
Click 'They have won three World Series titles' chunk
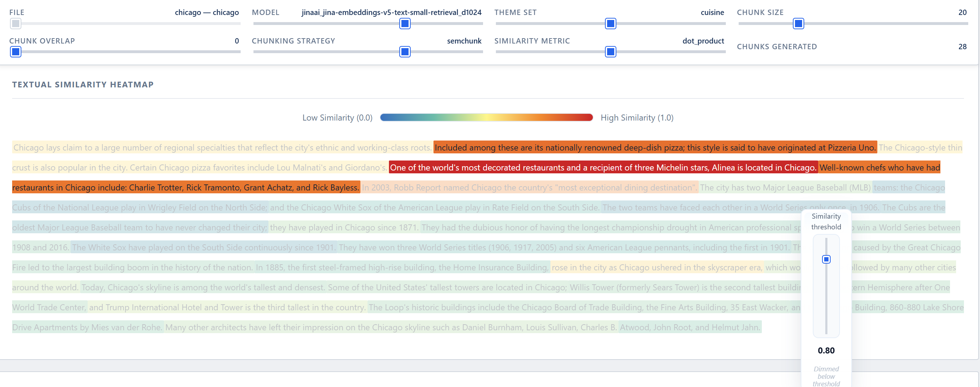pyautogui.click(x=564, y=247)
